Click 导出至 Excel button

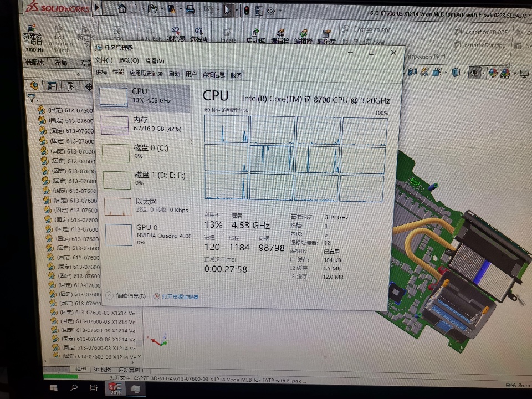tap(364, 43)
